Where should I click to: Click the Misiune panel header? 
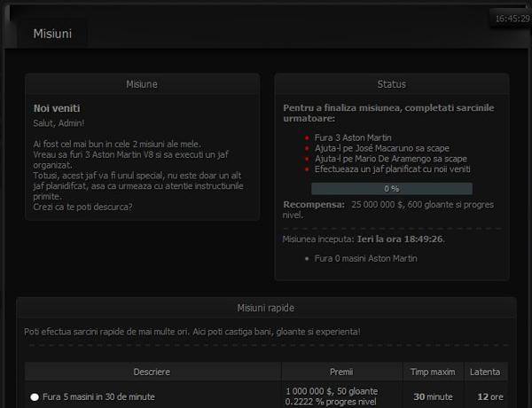point(142,84)
